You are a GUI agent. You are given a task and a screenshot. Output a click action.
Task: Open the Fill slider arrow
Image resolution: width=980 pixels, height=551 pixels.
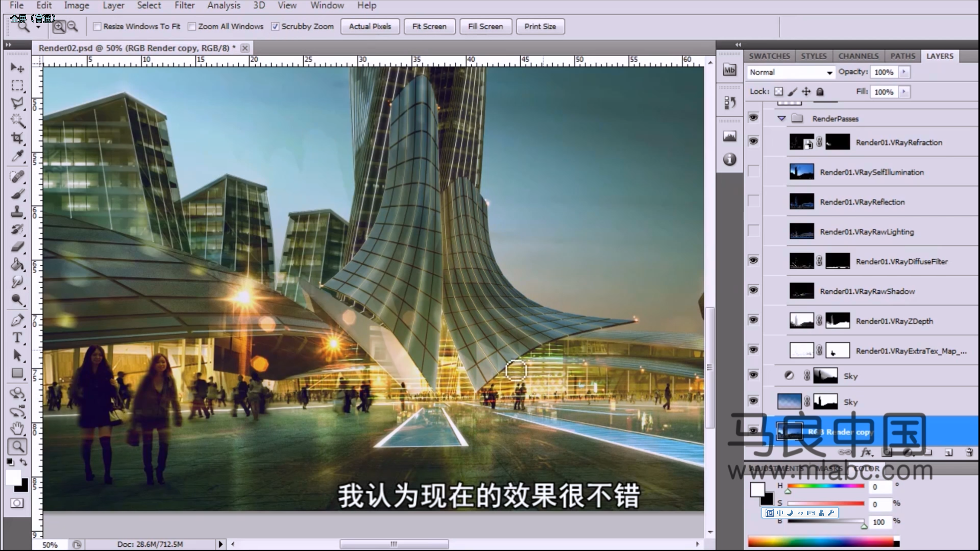(904, 92)
